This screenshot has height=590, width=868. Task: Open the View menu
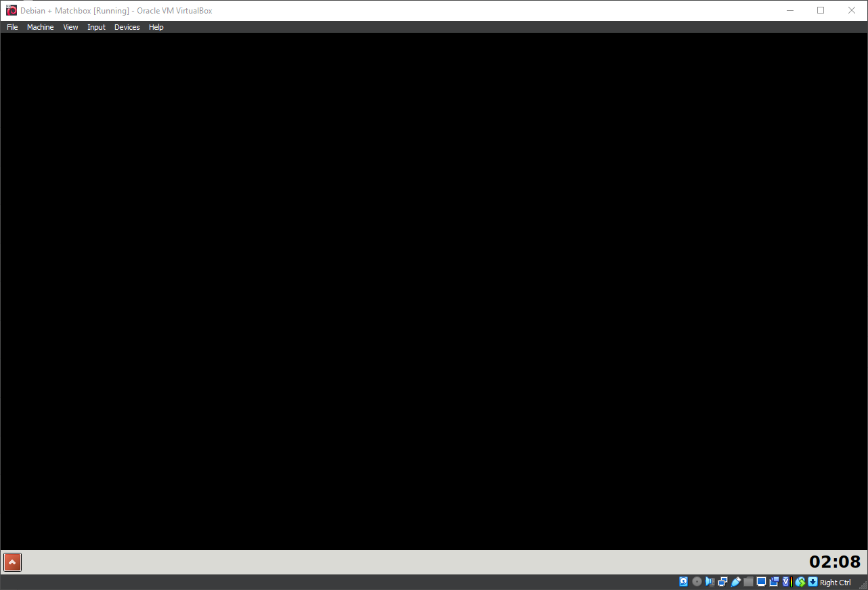point(70,27)
